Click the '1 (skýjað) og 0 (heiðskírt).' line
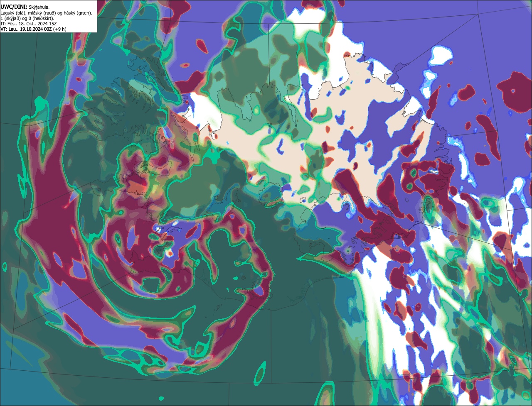The image size is (532, 406). [27, 18]
